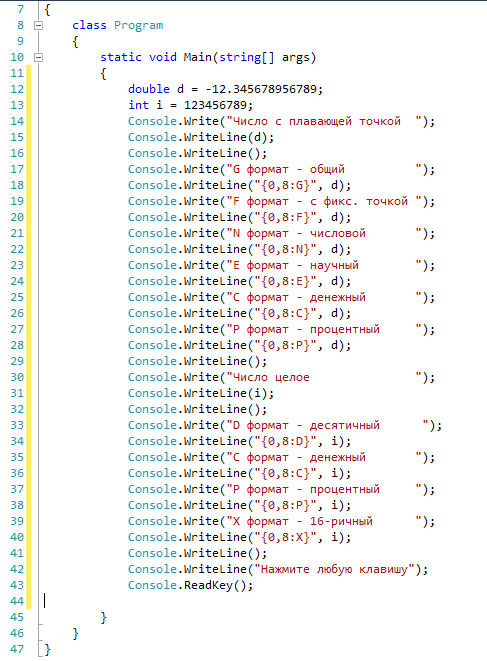Viewport: 487px width, 661px height.
Task: Click the format string "{0,8:C}" on line 26
Action: tap(285, 314)
